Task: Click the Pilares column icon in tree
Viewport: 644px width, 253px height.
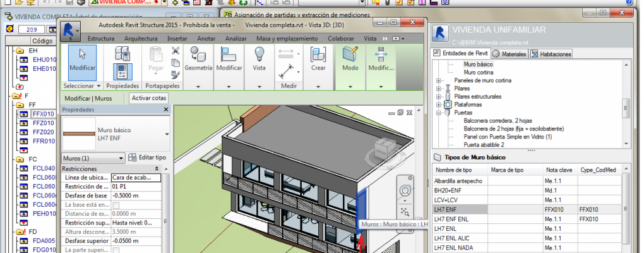Action: coord(448,89)
